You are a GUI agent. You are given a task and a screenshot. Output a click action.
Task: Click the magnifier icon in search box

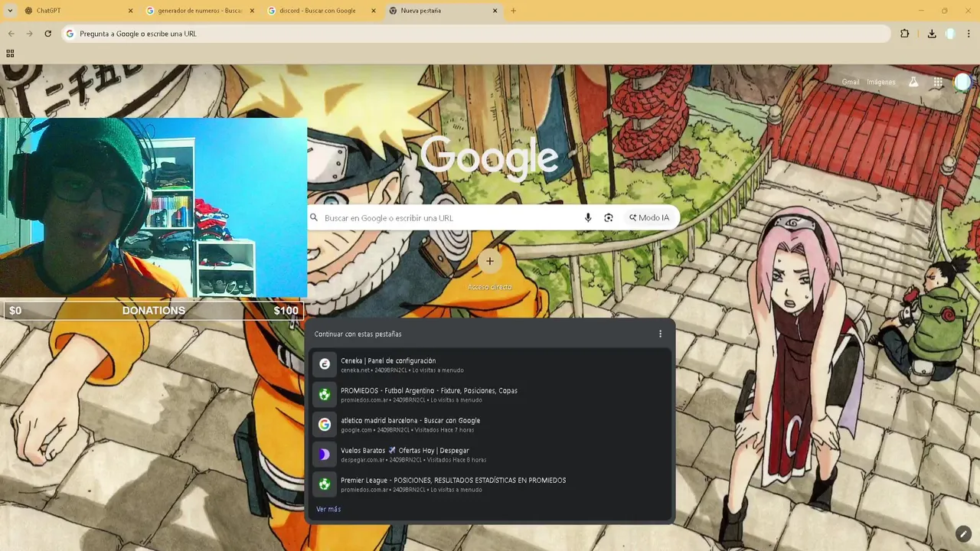[314, 217]
